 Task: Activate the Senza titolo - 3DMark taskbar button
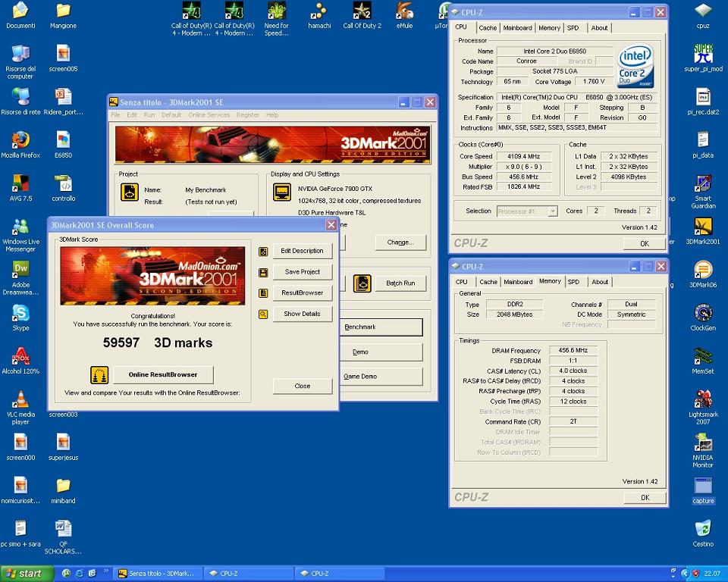(158, 574)
